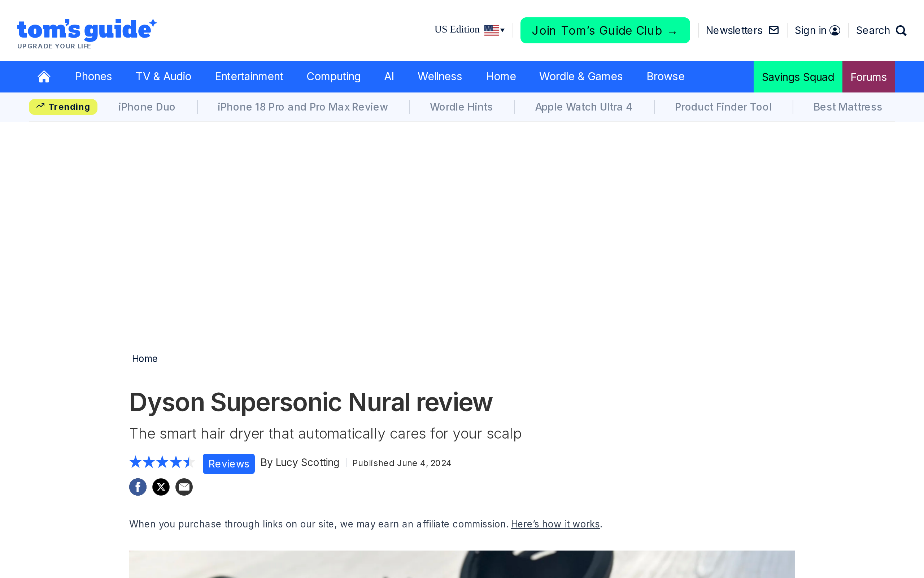Go to the Forums
This screenshot has width=924, height=578.
point(869,77)
